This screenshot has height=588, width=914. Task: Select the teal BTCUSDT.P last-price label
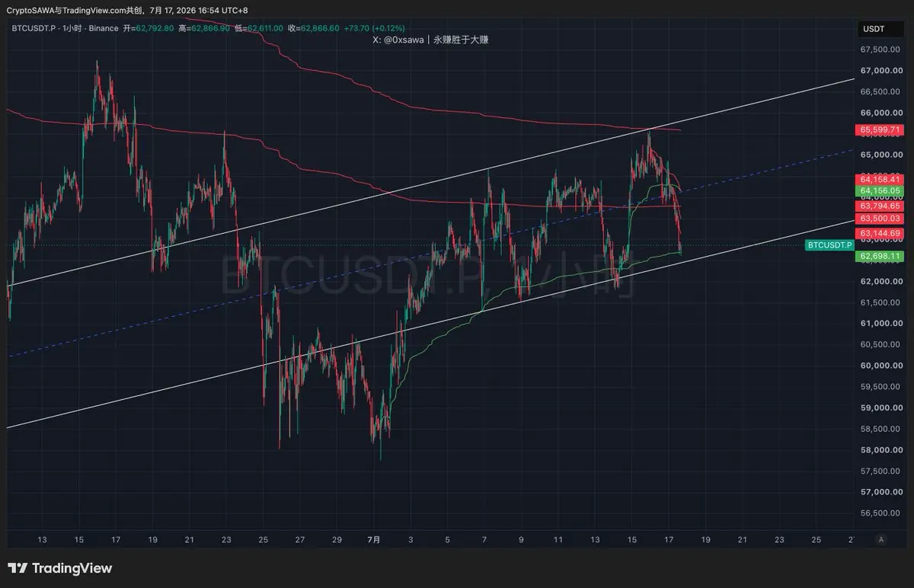pyautogui.click(x=829, y=245)
